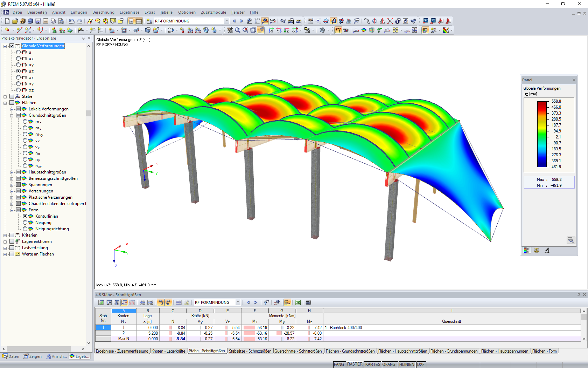Select the Neigung radio button under Form
588x368 pixels.
coord(25,223)
